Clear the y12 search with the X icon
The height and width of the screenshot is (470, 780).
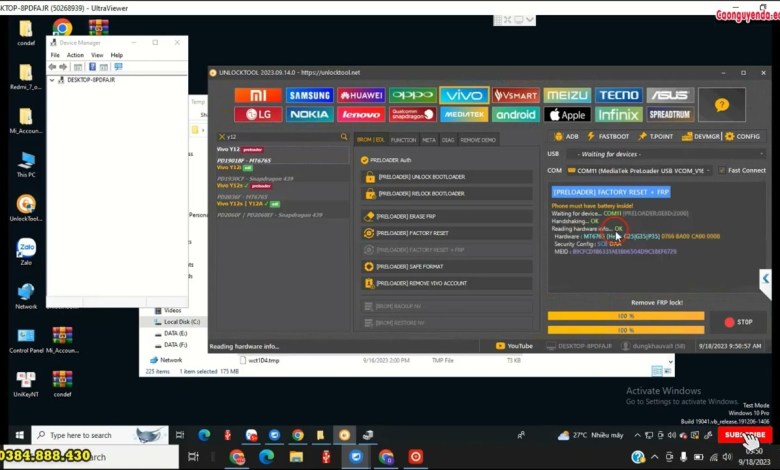[222, 137]
